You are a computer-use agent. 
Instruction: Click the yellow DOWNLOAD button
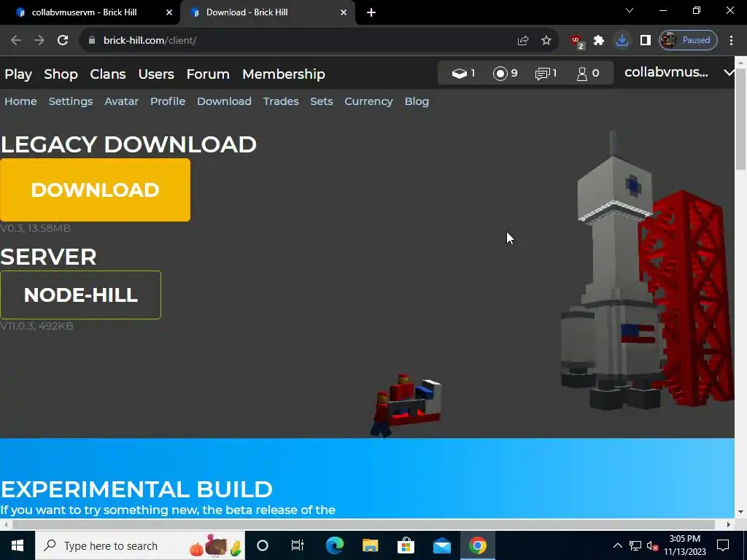(x=96, y=190)
